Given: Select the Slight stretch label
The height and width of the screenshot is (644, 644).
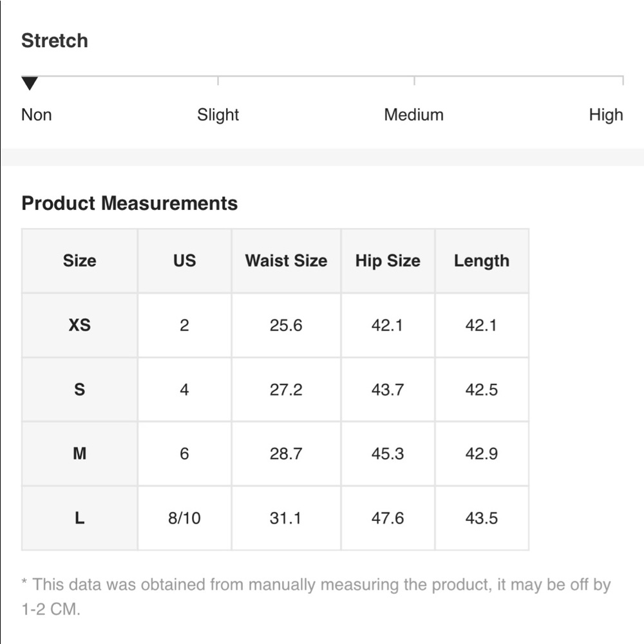Looking at the screenshot, I should (218, 115).
